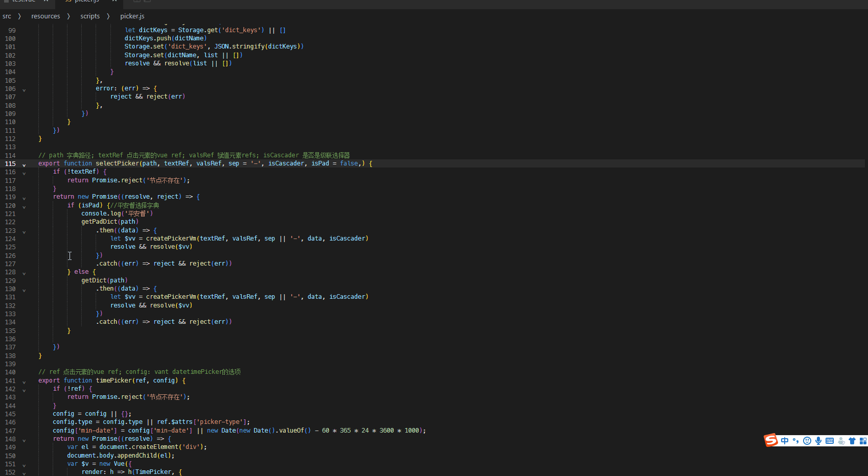
Task: Click ref.$attrs on line 146
Action: coord(175,422)
